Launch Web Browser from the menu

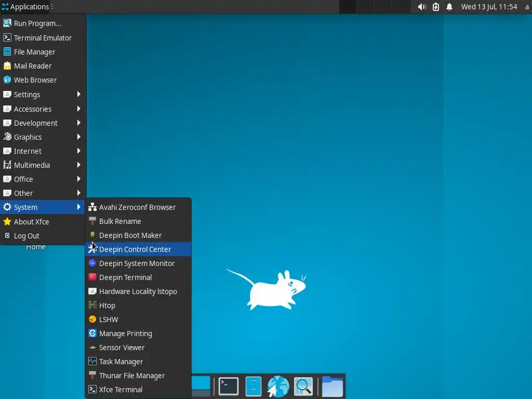[43, 80]
